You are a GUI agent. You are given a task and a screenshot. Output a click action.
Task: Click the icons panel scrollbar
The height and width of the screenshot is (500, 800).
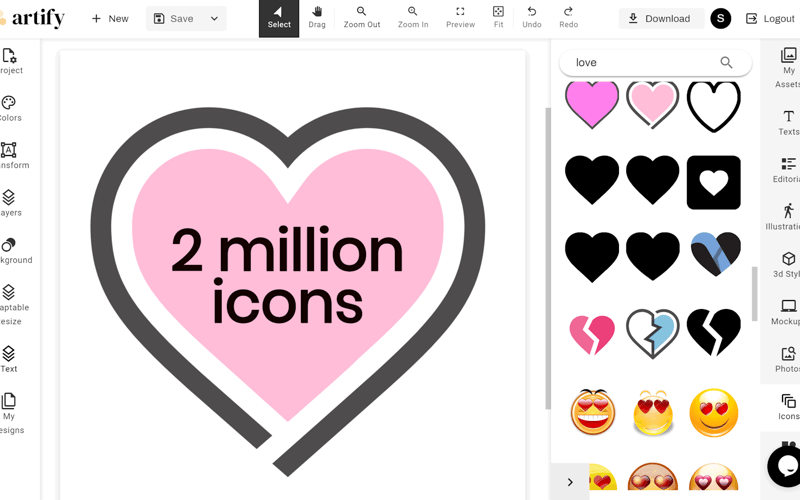pyautogui.click(x=755, y=293)
